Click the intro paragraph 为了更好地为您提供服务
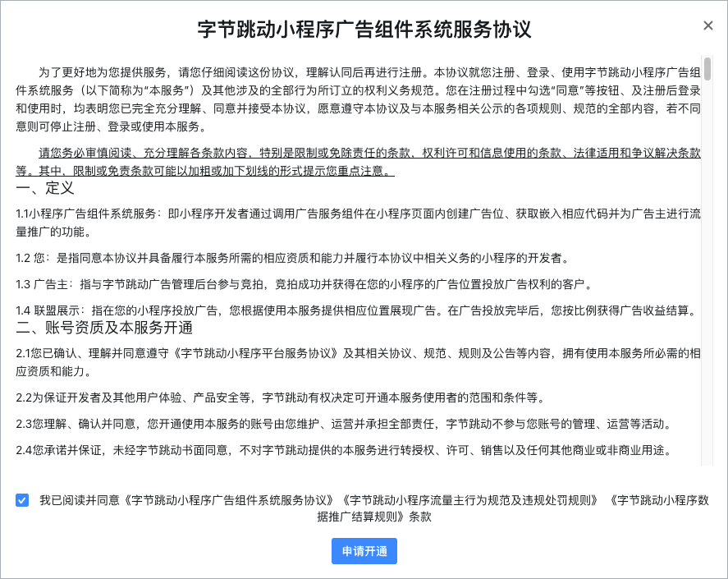This screenshot has height=579, width=728. (x=359, y=99)
